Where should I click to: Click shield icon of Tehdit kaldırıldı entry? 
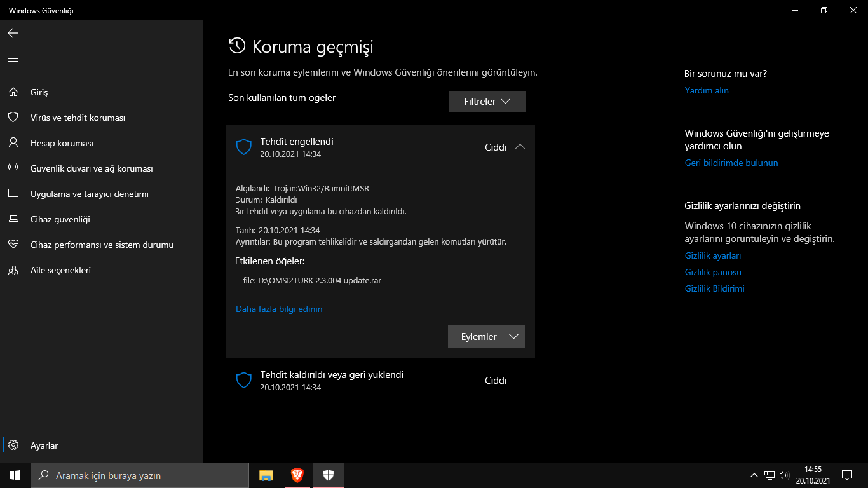coord(244,381)
